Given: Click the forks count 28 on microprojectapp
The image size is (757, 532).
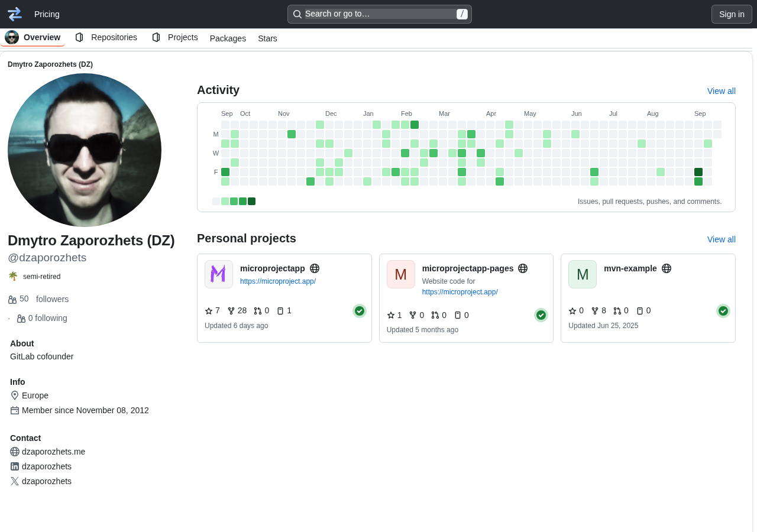Looking at the screenshot, I should (237, 311).
